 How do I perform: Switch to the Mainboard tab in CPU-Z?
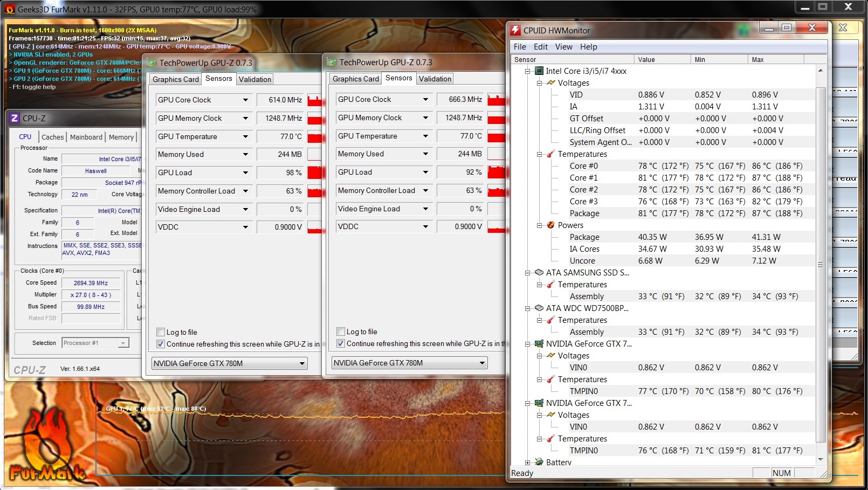86,137
